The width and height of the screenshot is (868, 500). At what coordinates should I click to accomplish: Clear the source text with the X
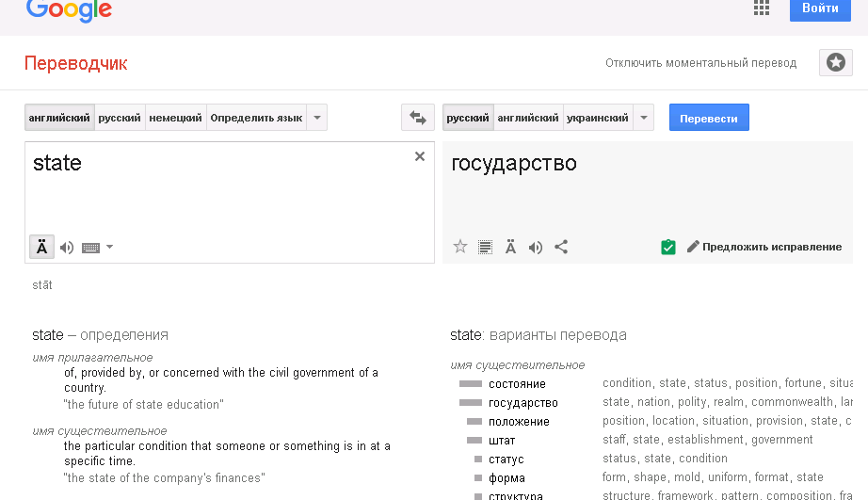coord(420,156)
